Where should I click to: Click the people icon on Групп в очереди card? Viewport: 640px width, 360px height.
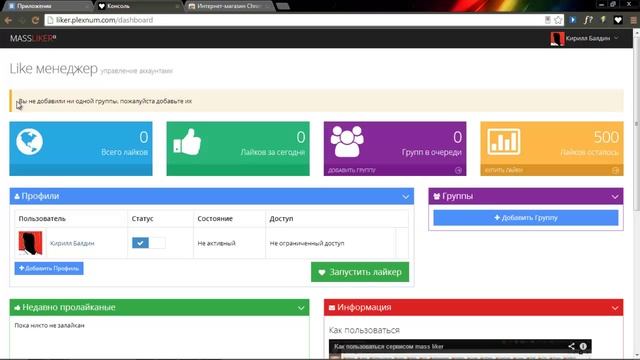coord(347,142)
